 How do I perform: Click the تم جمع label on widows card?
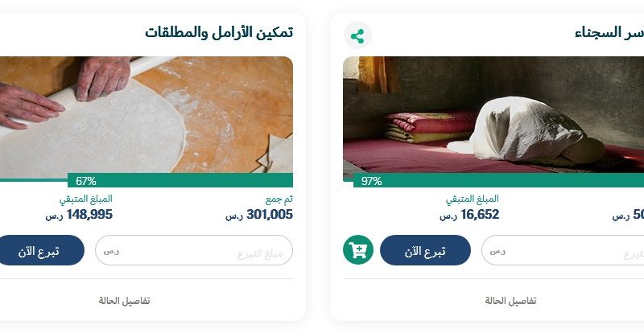click(279, 199)
